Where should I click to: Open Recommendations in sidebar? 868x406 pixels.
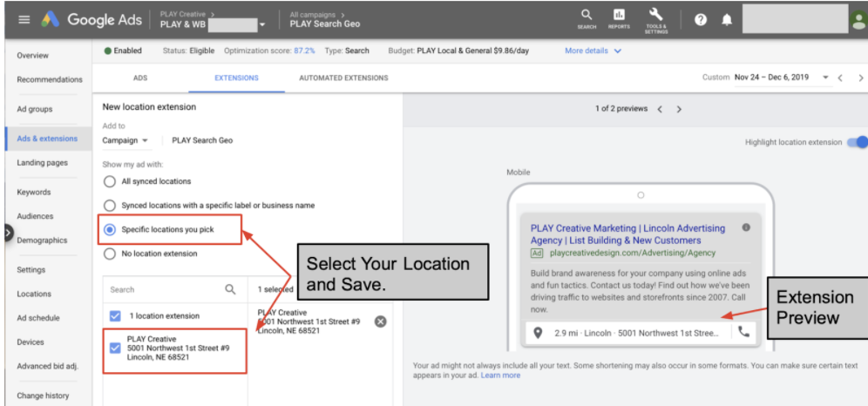50,79
